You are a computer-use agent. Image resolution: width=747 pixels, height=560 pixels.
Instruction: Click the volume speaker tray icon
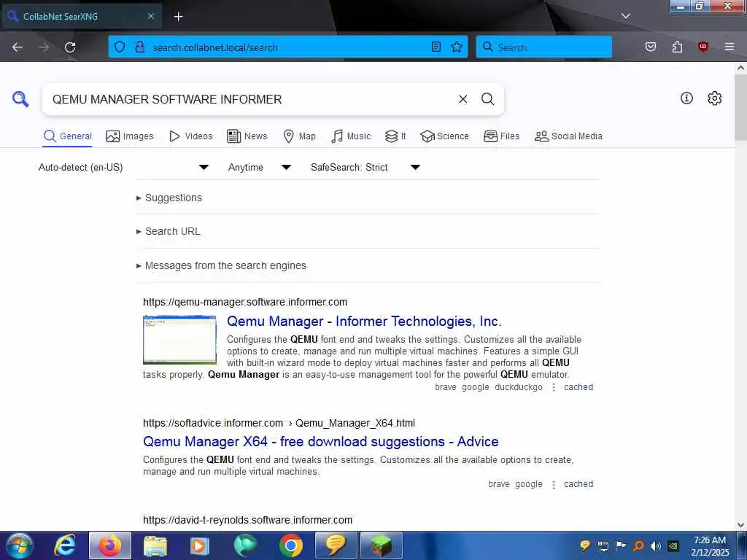[656, 545]
